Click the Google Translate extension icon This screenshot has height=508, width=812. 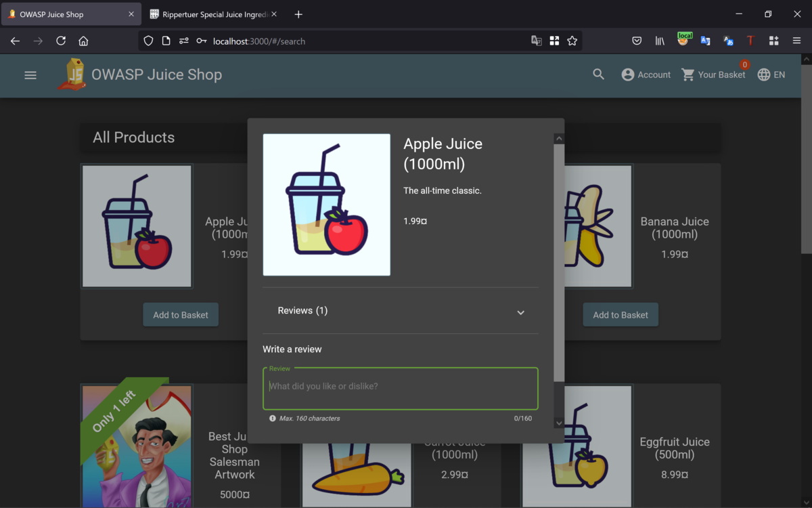click(x=706, y=41)
